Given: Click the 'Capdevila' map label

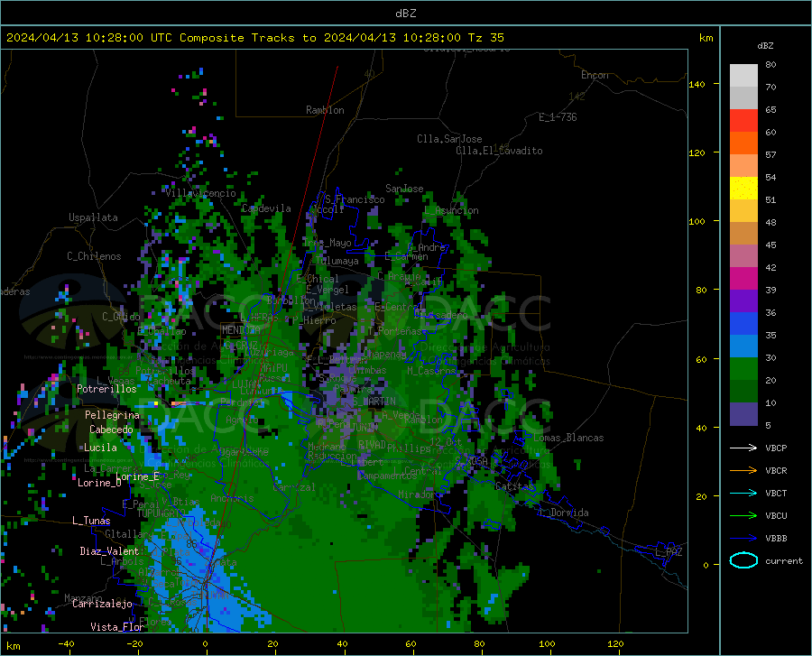Looking at the screenshot, I should (266, 208).
